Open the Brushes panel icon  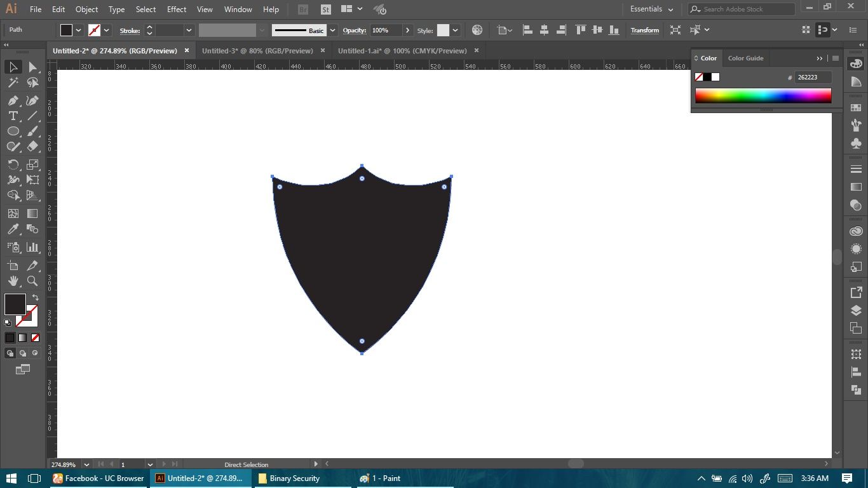click(856, 126)
